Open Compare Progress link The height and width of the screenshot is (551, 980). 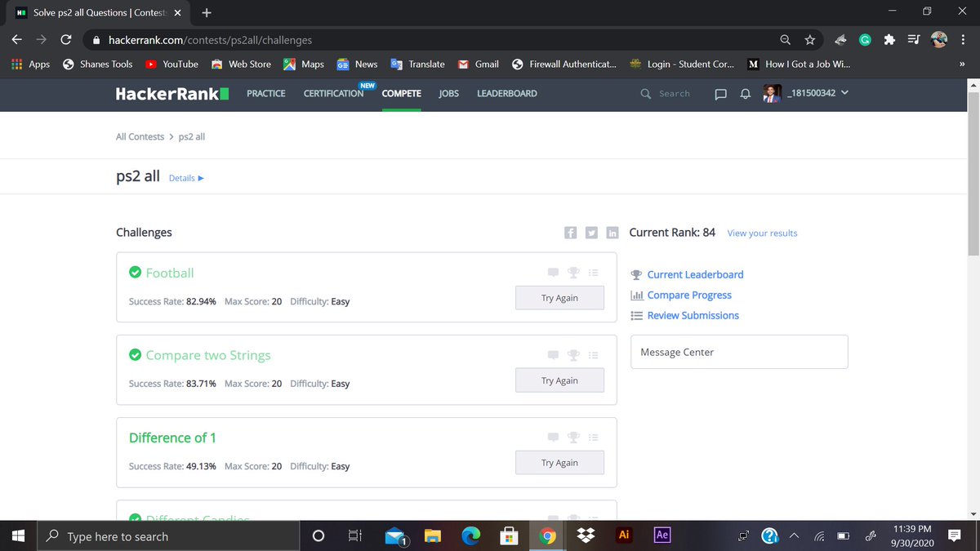coord(689,295)
